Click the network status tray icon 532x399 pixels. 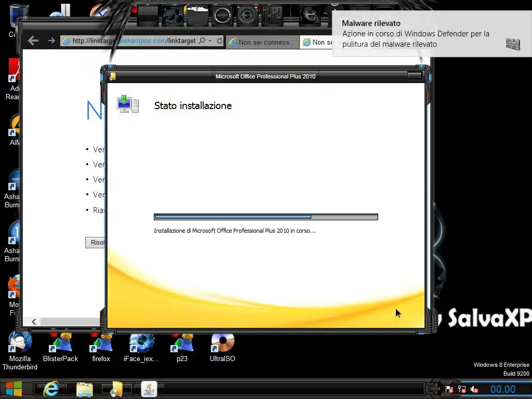click(462, 389)
